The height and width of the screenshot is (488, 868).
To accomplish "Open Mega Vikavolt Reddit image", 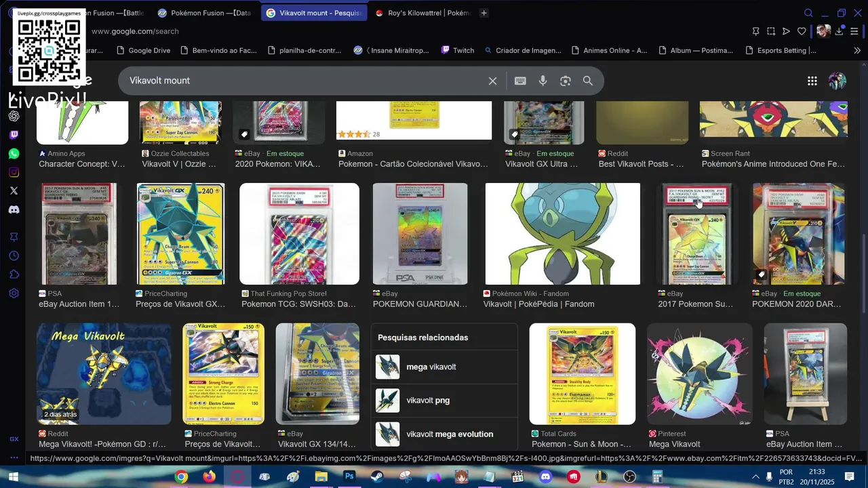I will [x=104, y=374].
